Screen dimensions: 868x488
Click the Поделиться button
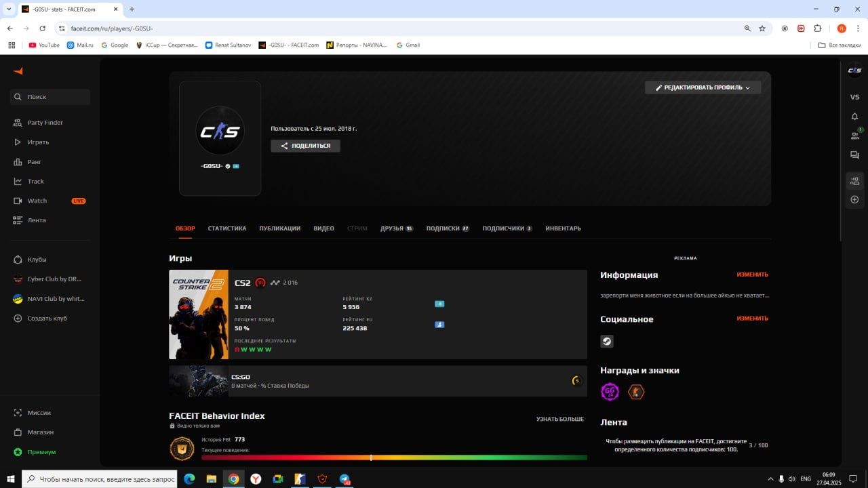coord(305,146)
